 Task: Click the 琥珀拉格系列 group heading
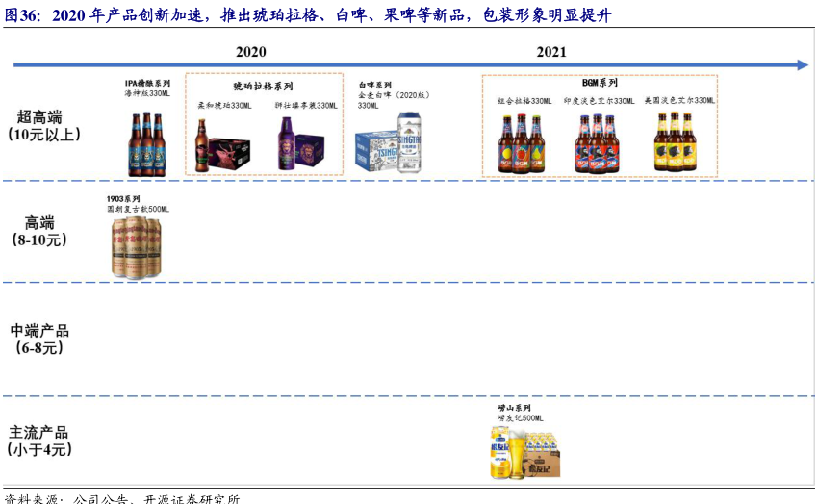pos(263,86)
